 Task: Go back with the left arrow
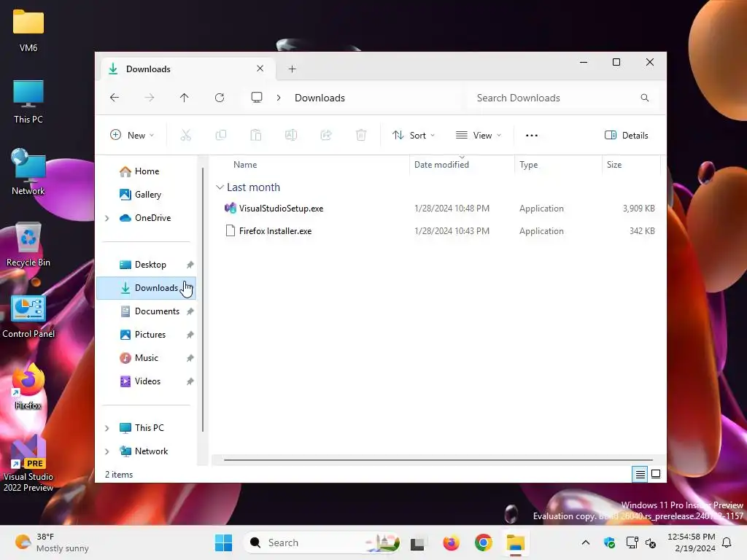(x=115, y=98)
